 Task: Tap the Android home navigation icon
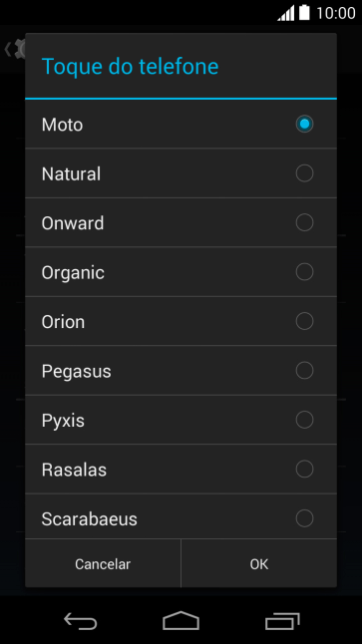181,621
